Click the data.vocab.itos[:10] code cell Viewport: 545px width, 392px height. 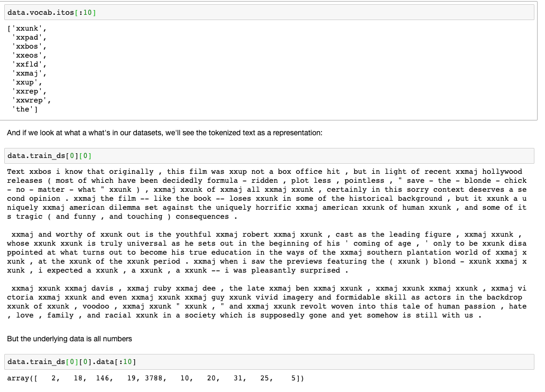269,13
